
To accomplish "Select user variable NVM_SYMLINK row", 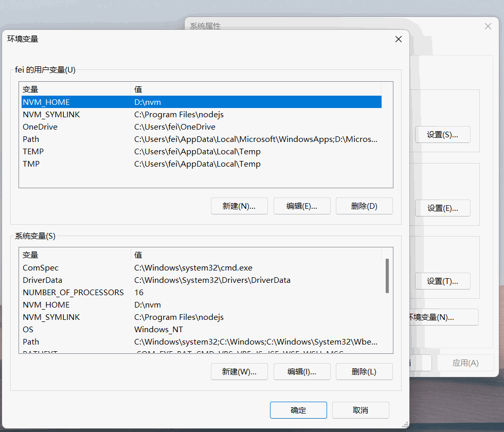I will point(202,114).
